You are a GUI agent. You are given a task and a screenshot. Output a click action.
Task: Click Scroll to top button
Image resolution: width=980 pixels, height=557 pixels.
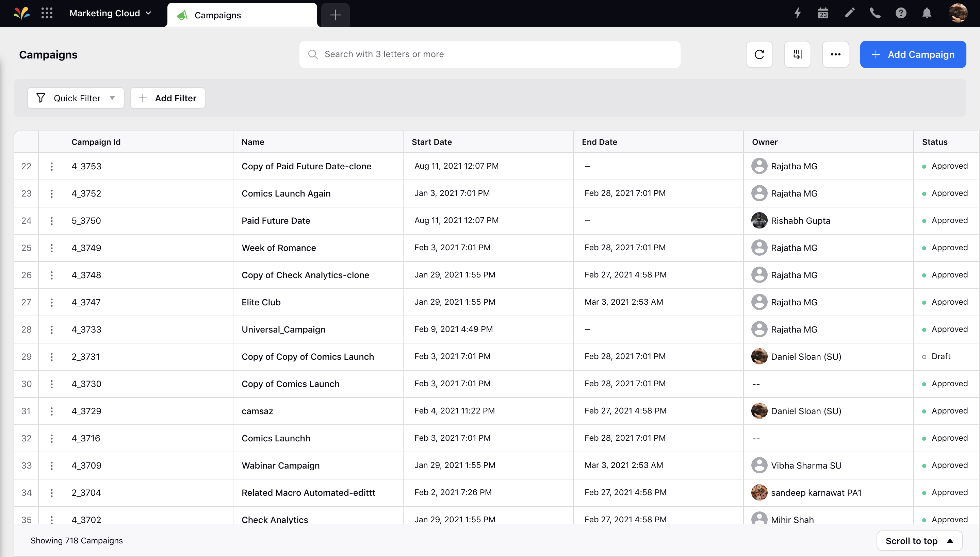(x=919, y=541)
